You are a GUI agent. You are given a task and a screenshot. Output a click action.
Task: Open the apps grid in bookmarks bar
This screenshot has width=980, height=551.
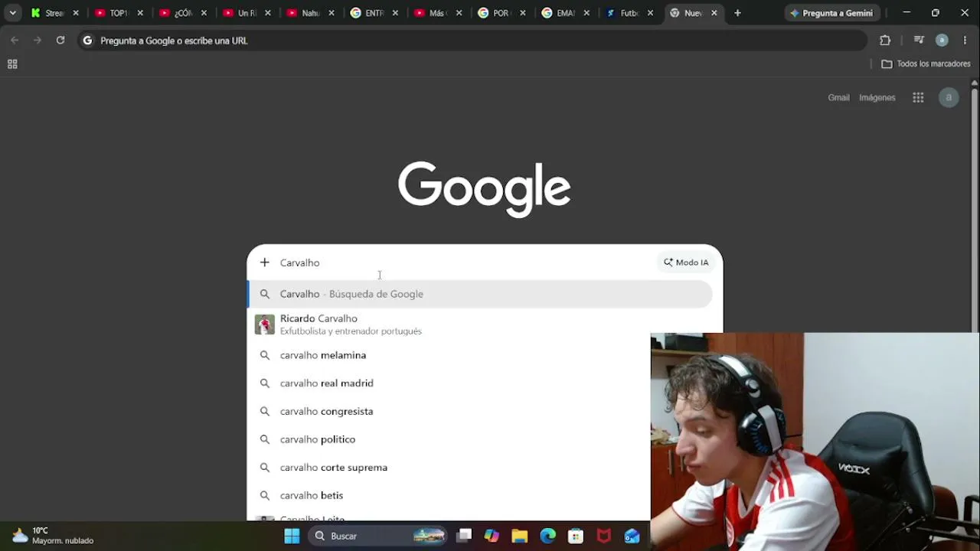click(12, 64)
